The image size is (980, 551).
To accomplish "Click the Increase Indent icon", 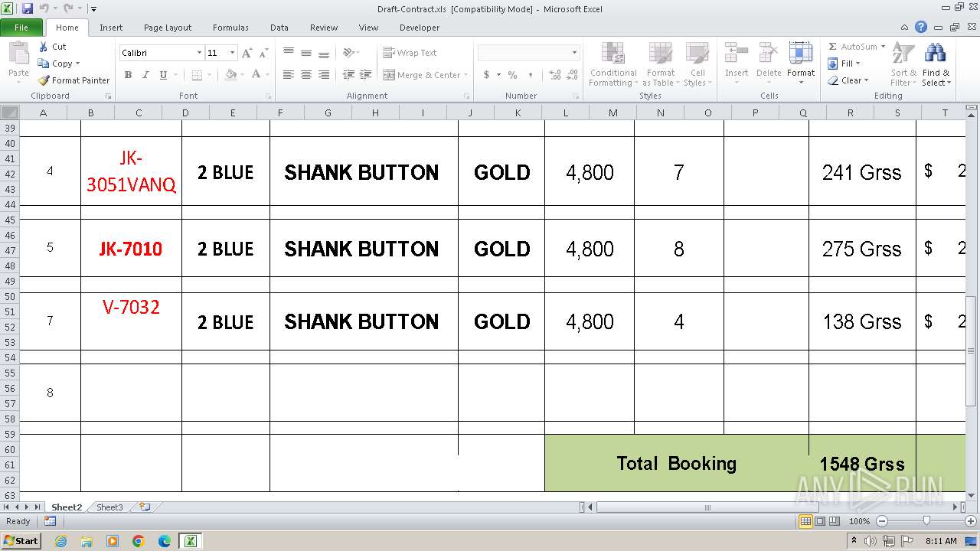I will coord(366,75).
